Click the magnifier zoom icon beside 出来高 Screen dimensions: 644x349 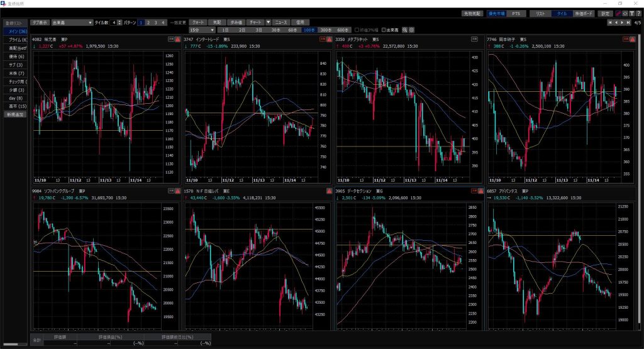click(405, 30)
